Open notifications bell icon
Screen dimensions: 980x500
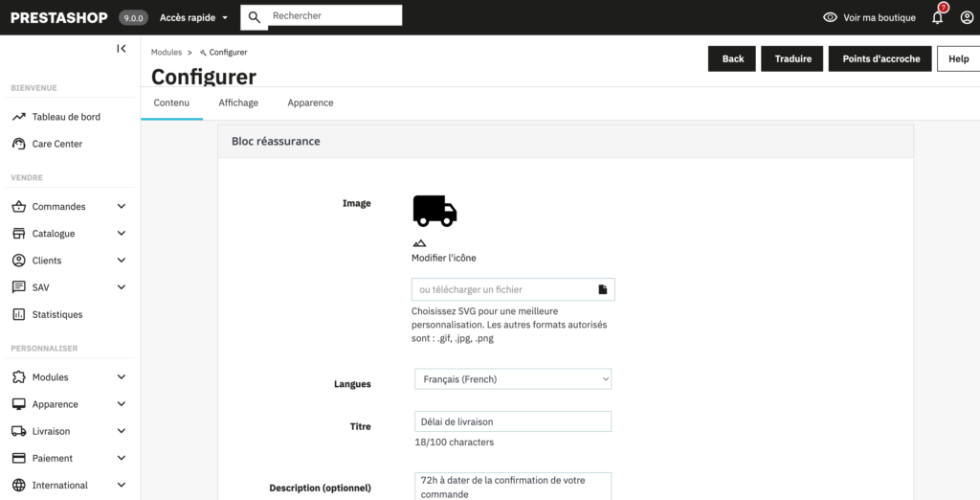coord(938,17)
